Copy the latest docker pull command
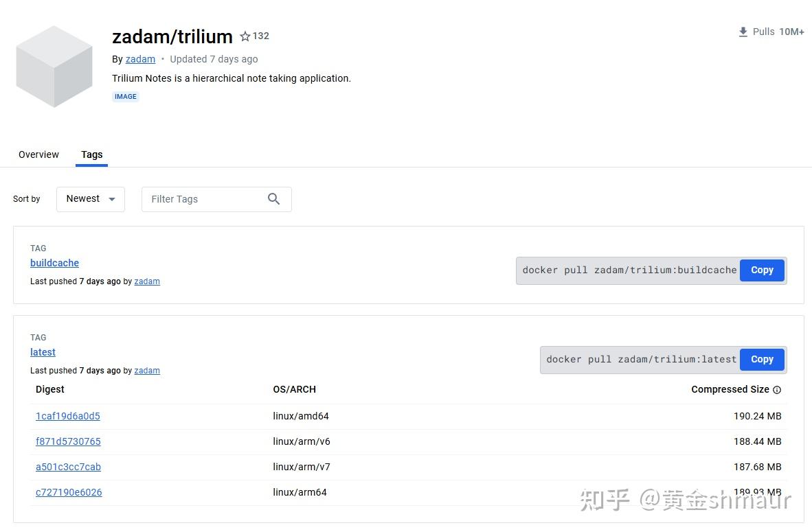812x532 pixels. [x=761, y=359]
